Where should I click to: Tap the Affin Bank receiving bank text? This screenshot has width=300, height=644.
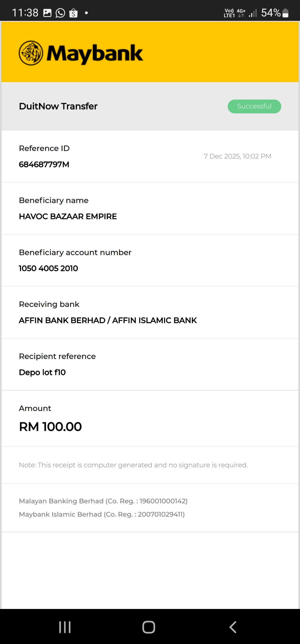(x=108, y=320)
